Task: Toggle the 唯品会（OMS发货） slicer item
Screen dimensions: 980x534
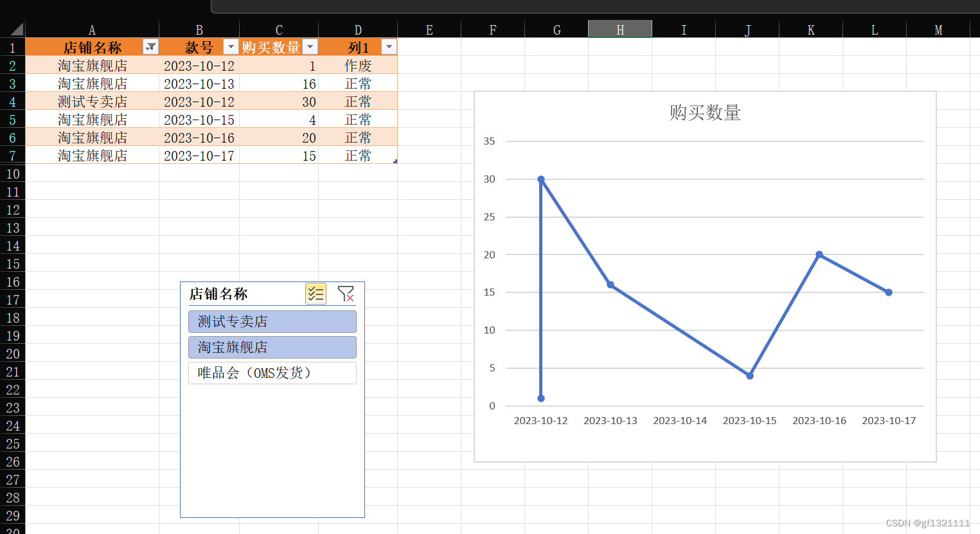Action: [272, 373]
